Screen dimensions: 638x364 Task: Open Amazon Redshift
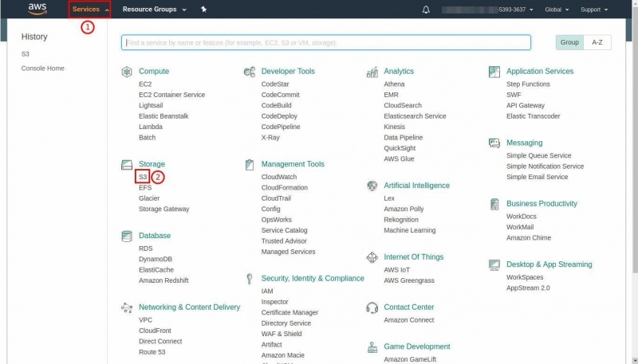[163, 280]
